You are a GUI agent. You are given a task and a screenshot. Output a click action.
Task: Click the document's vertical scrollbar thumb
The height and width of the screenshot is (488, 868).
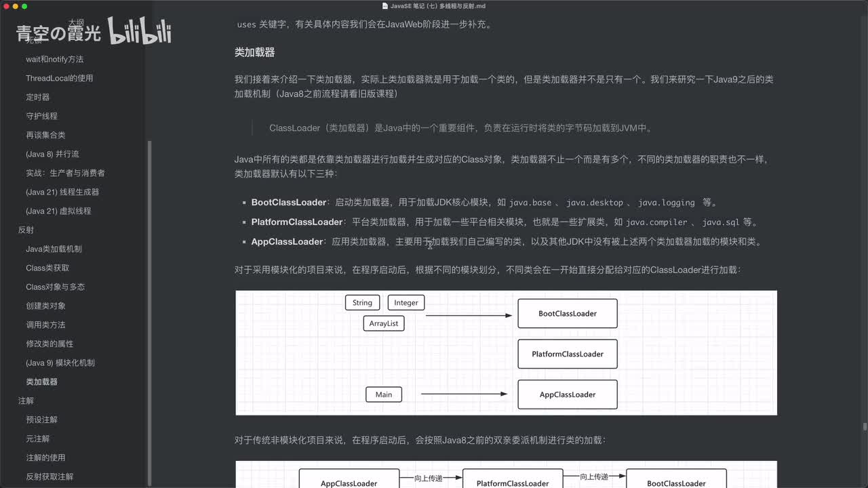(x=864, y=427)
